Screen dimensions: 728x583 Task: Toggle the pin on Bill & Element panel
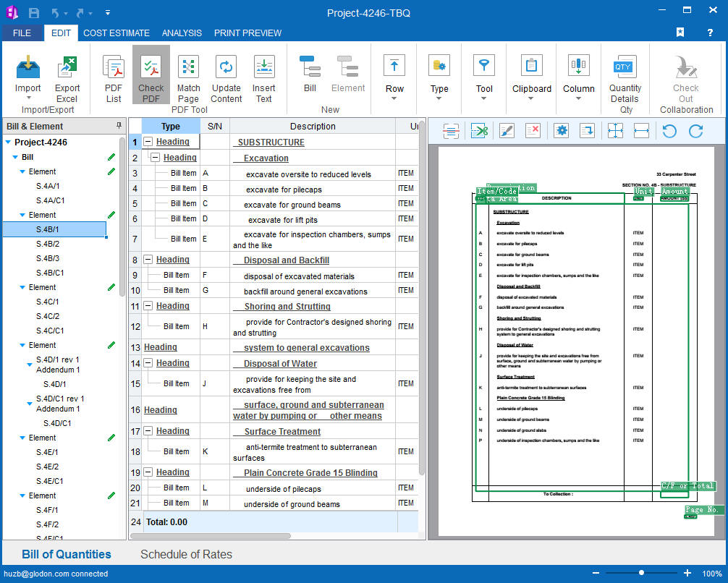(119, 126)
